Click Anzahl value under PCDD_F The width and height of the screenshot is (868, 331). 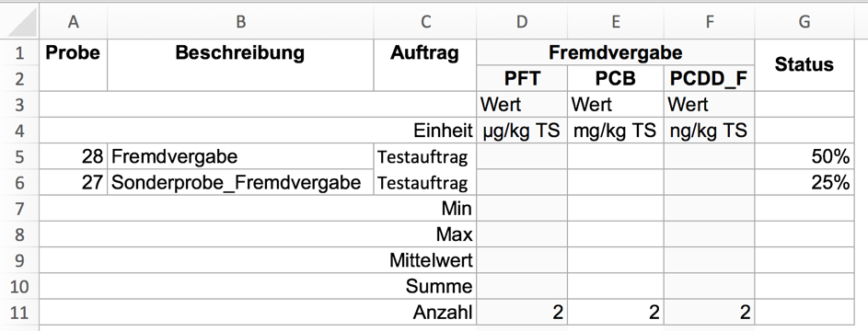709,313
